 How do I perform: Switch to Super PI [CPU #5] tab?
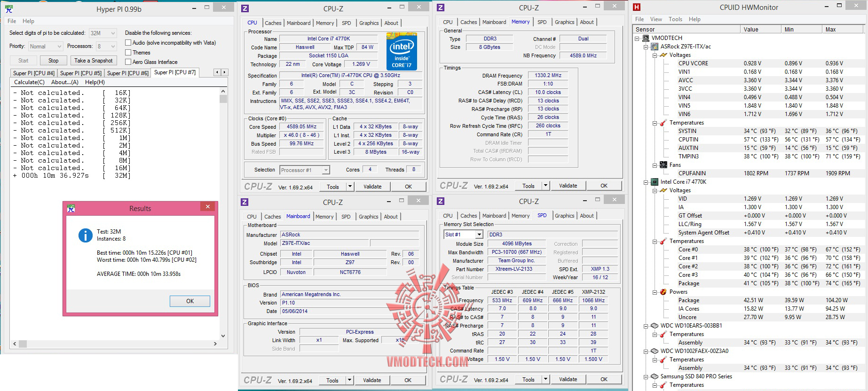(81, 73)
